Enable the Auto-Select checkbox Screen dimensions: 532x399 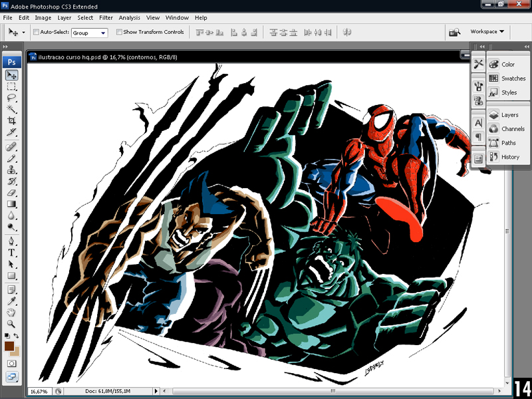35,32
